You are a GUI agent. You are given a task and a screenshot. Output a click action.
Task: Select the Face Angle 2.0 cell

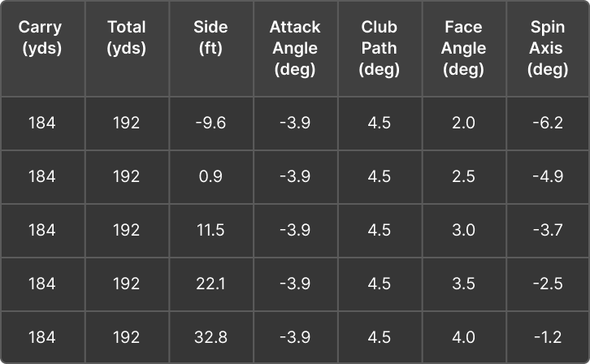(463, 123)
